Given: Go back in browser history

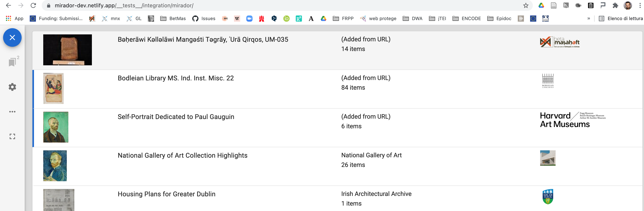Looking at the screenshot, I should click(8, 5).
